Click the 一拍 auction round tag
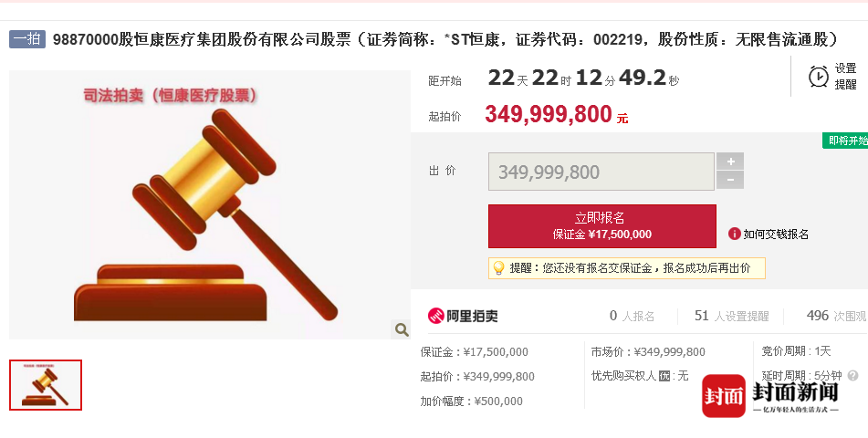 [27, 39]
